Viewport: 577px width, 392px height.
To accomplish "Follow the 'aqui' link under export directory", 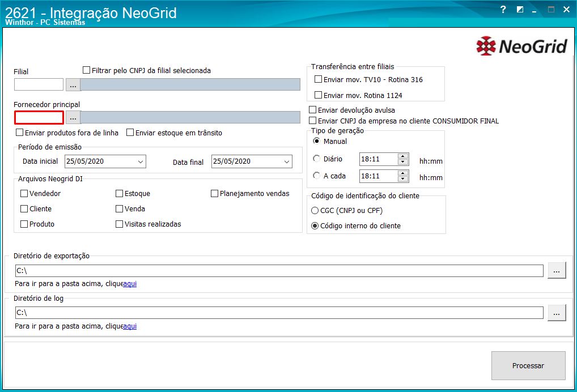I will pos(130,284).
